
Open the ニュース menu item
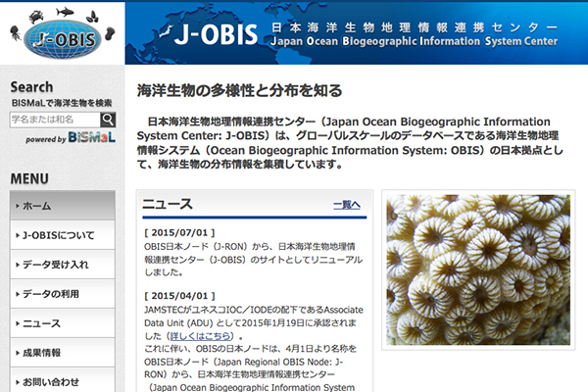tap(63, 323)
